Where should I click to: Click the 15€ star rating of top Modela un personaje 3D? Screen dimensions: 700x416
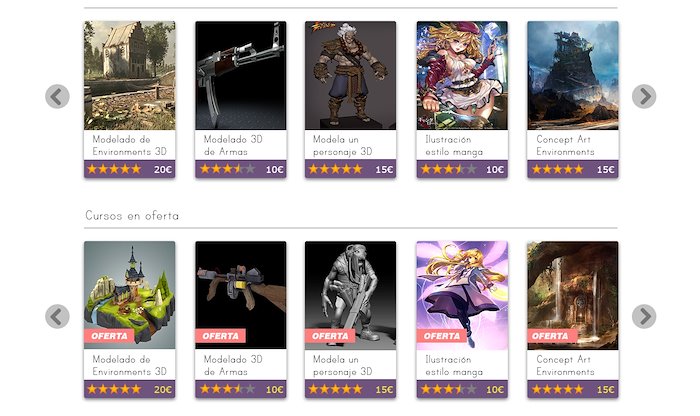coord(335,169)
